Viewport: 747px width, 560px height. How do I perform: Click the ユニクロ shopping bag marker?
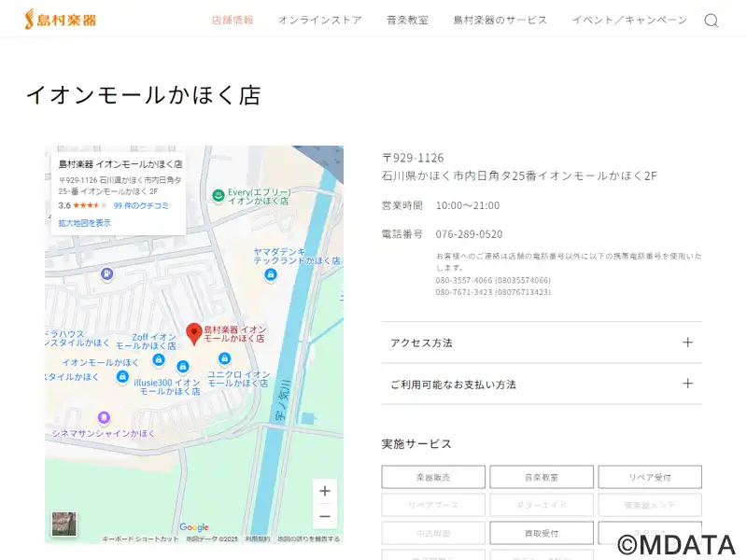pyautogui.click(x=224, y=358)
